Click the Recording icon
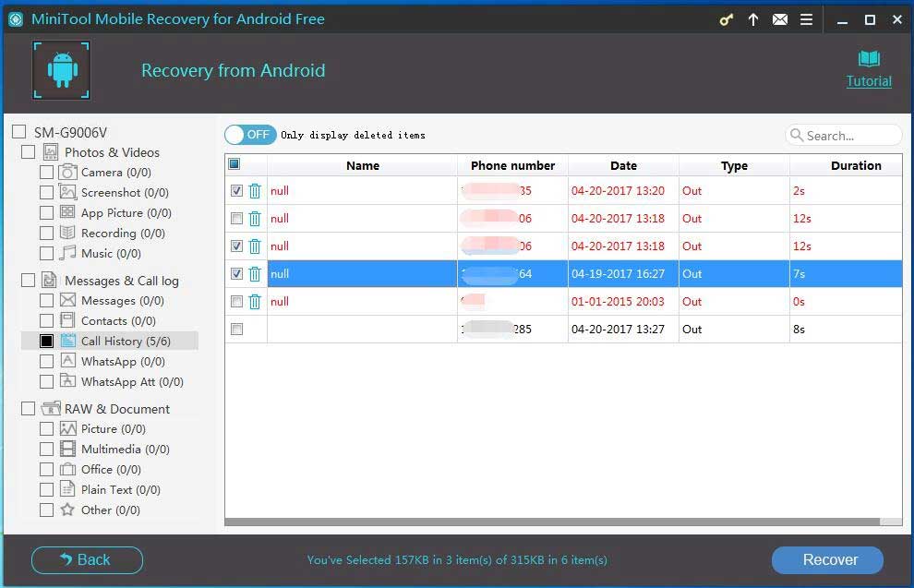Image resolution: width=914 pixels, height=588 pixels. click(x=67, y=233)
